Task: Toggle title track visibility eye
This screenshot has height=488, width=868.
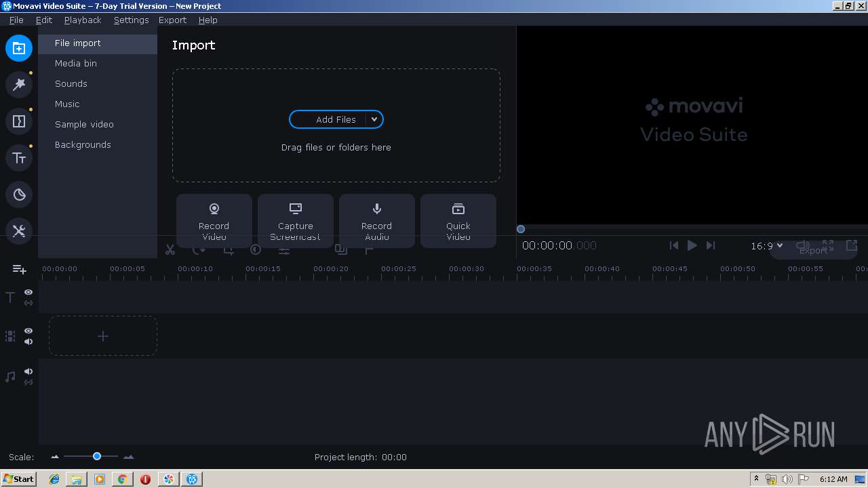Action: 28,292
